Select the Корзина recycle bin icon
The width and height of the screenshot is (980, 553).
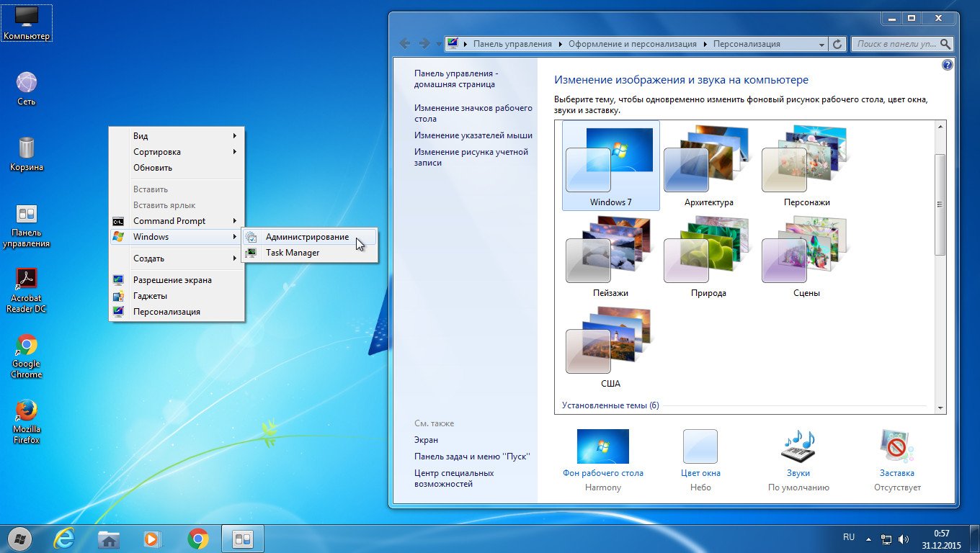point(26,154)
